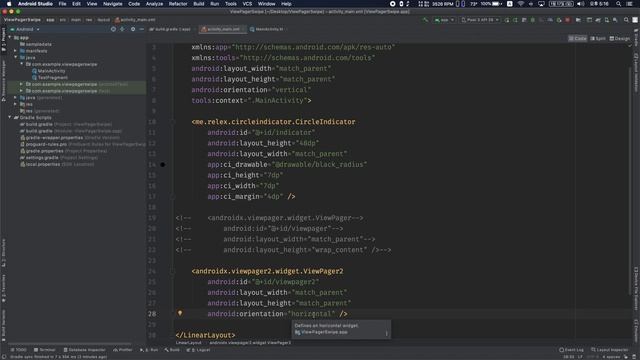Open Project panel settings gear

(x=133, y=29)
